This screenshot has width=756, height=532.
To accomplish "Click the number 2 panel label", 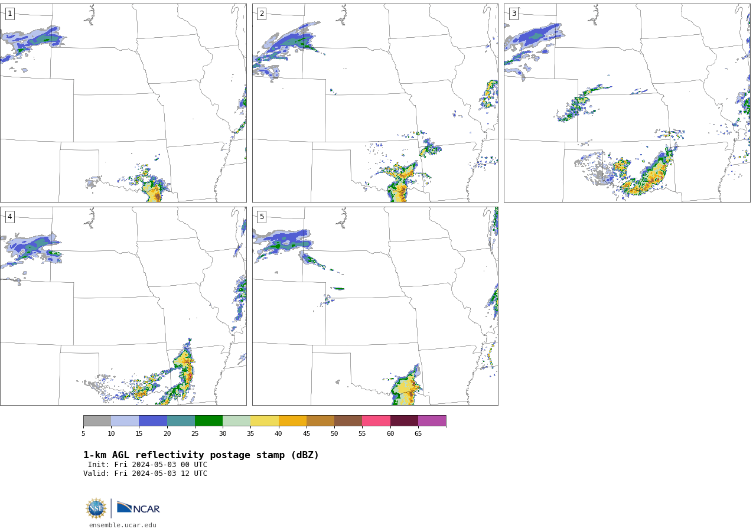I will [x=262, y=14].
